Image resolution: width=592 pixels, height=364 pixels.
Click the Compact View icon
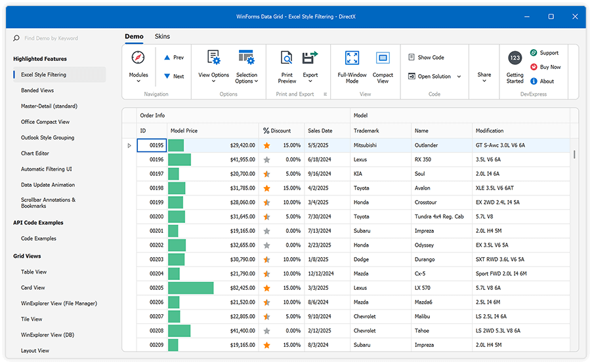click(383, 58)
